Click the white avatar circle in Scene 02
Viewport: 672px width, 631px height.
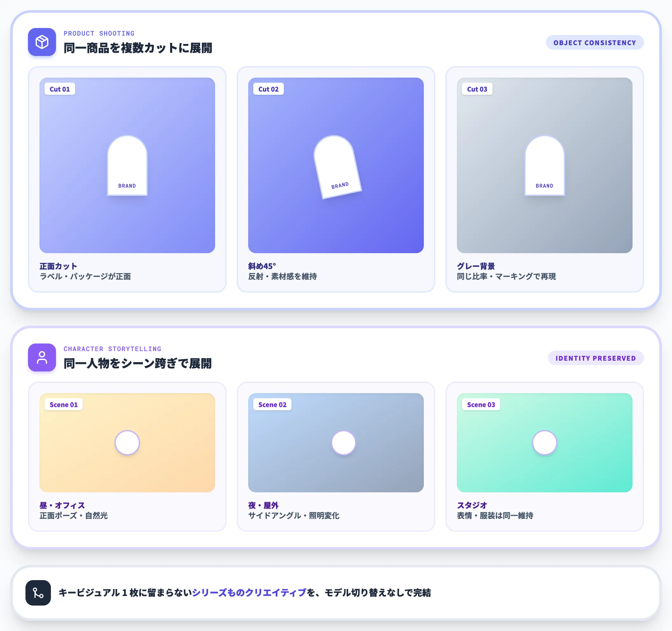pos(343,442)
